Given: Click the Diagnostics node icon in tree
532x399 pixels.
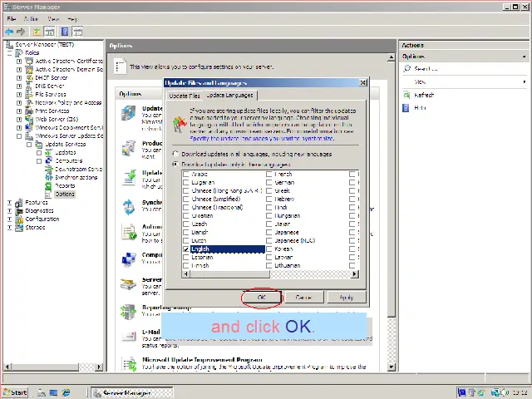Looking at the screenshot, I should click(x=19, y=210).
